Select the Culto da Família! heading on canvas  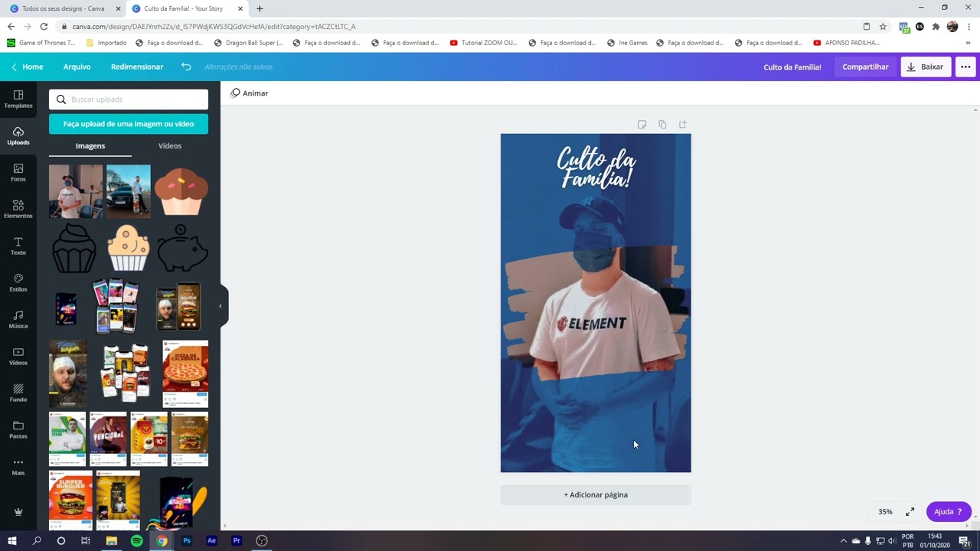pos(596,168)
